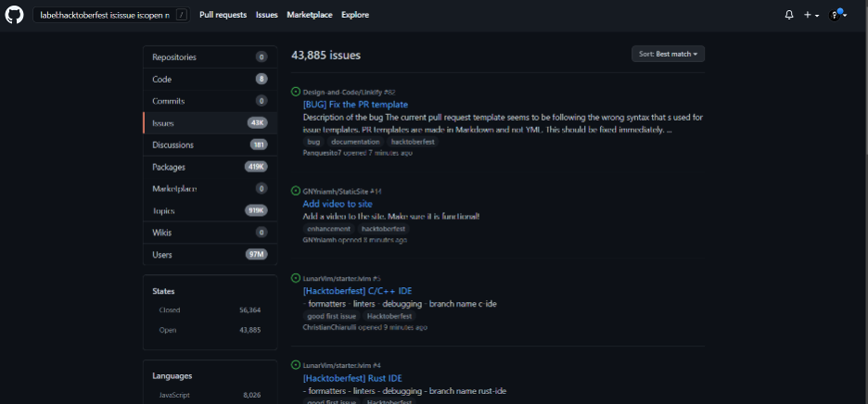Click the 97M count badge on Users
The image size is (868, 404).
click(257, 255)
